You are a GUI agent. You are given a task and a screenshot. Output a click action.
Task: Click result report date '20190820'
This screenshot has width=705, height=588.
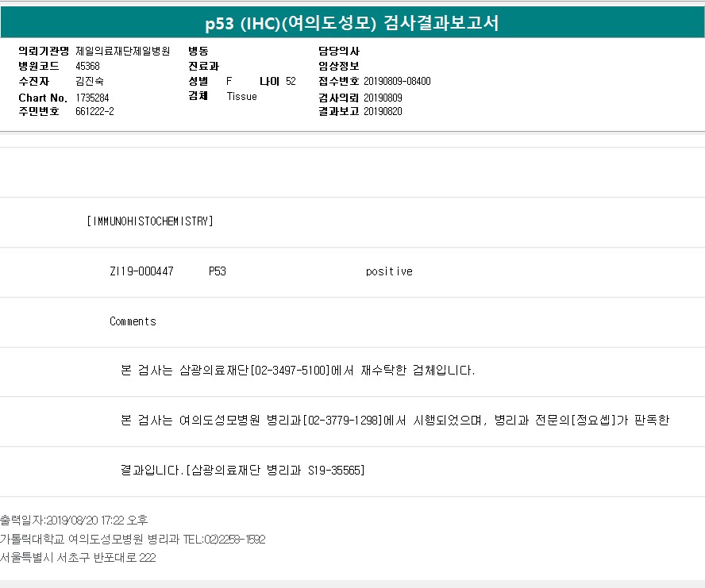[383, 111]
